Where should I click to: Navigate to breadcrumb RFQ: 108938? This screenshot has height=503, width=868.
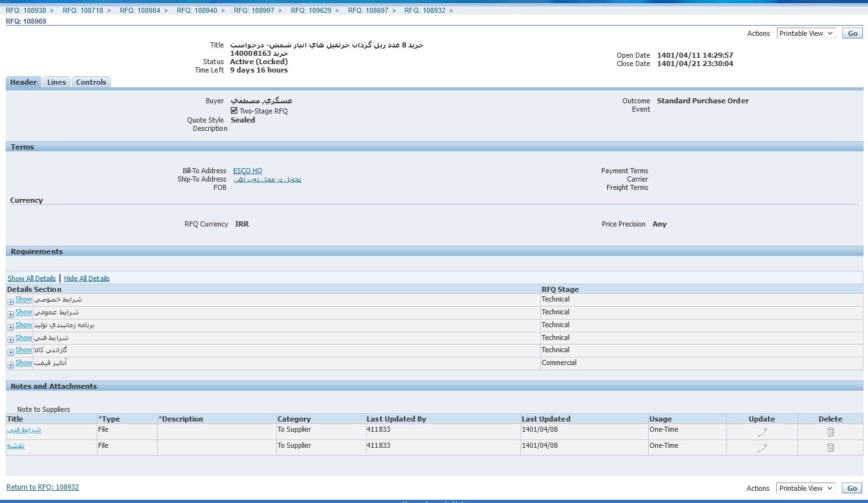click(26, 10)
